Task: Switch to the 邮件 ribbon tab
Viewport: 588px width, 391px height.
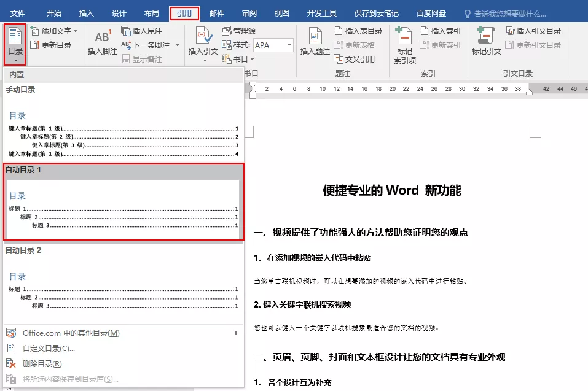Action: 216,12
